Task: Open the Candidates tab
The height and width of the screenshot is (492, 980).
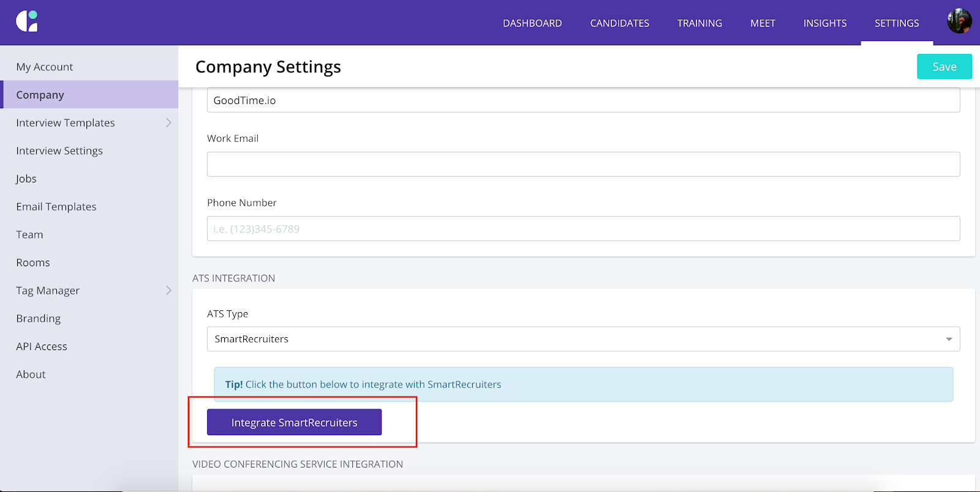Action: click(x=619, y=23)
